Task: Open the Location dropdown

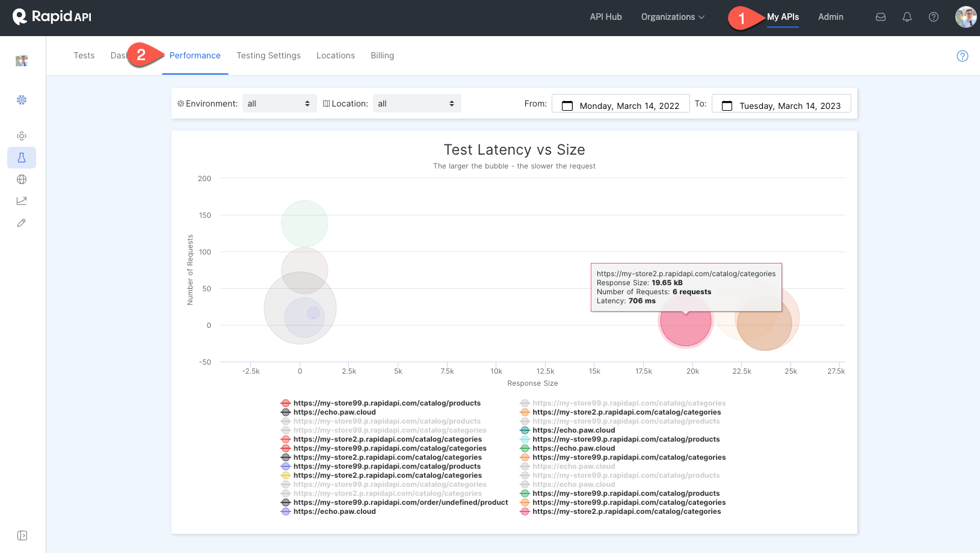Action: 417,103
